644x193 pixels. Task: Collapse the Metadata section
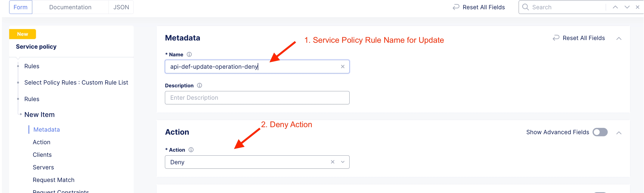point(619,39)
